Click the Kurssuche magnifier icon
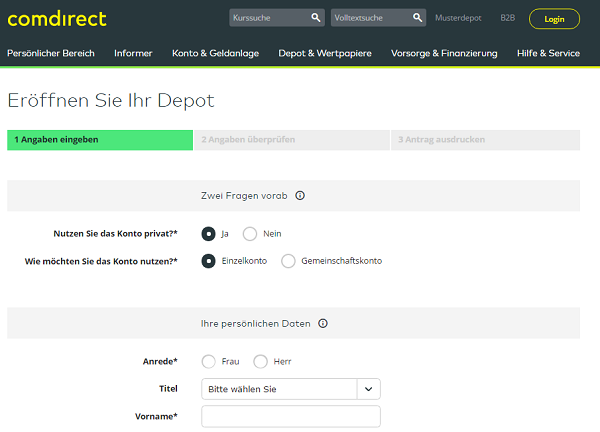Image resolution: width=600 pixels, height=432 pixels. pyautogui.click(x=316, y=18)
